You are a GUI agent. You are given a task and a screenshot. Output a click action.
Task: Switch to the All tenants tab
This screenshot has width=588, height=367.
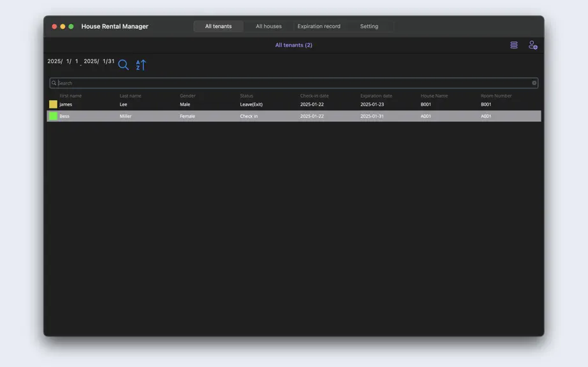pyautogui.click(x=218, y=26)
